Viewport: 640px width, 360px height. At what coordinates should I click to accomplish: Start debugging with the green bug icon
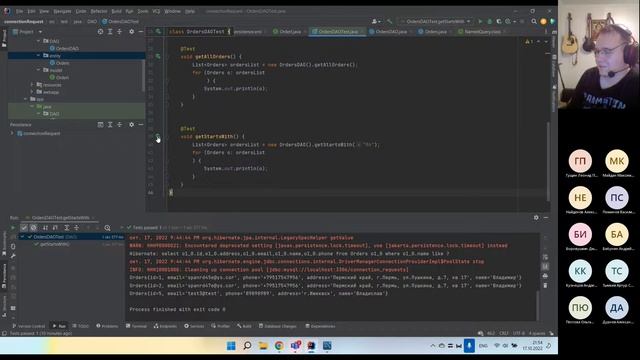[489, 21]
